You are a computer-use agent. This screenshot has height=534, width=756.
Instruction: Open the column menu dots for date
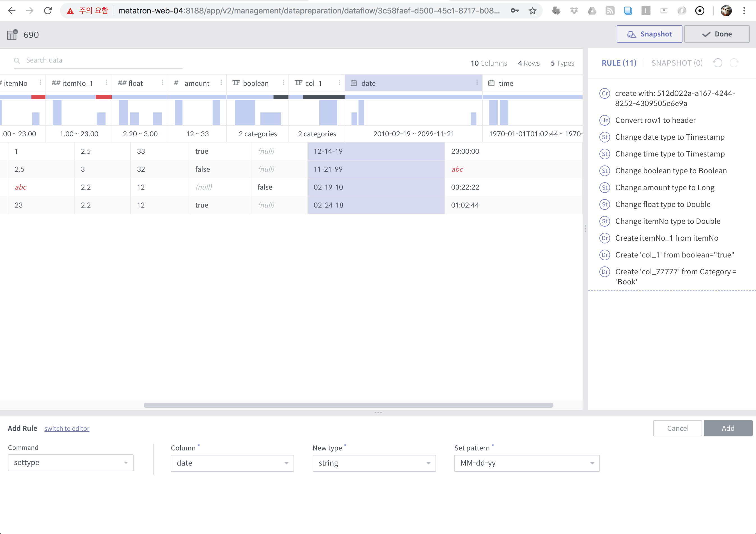click(x=477, y=82)
